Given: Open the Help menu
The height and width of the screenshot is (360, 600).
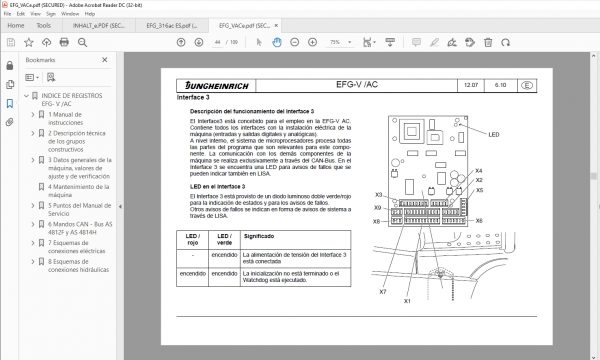Looking at the screenshot, I should (90, 14).
